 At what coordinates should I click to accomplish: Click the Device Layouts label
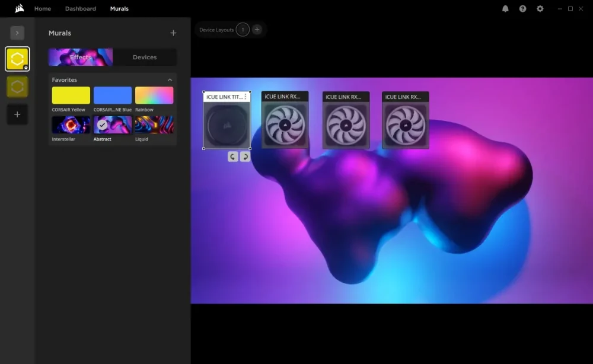(216, 30)
